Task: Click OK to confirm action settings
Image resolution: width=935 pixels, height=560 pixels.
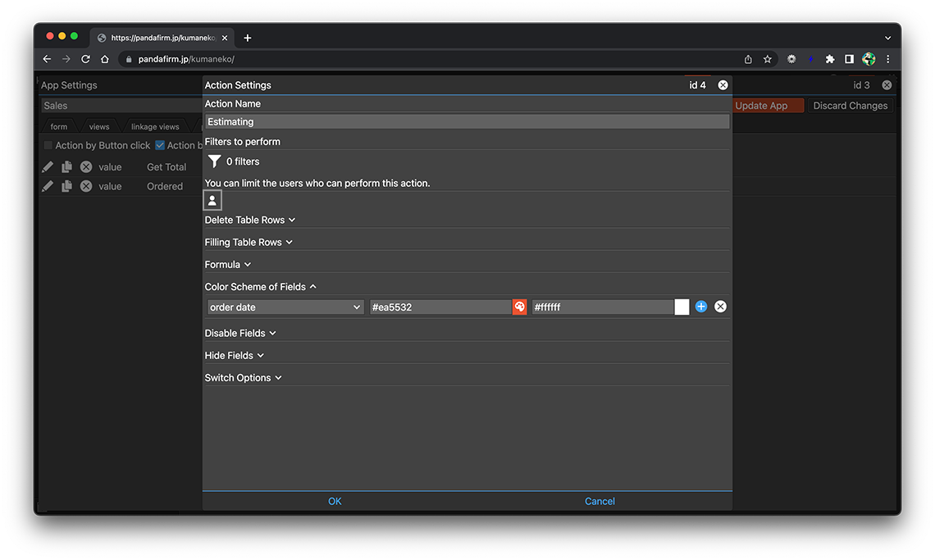Action: (x=335, y=501)
